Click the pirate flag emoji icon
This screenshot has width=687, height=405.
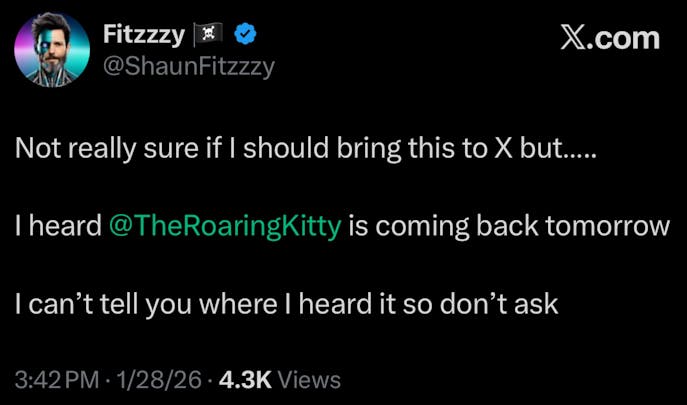[x=212, y=35]
